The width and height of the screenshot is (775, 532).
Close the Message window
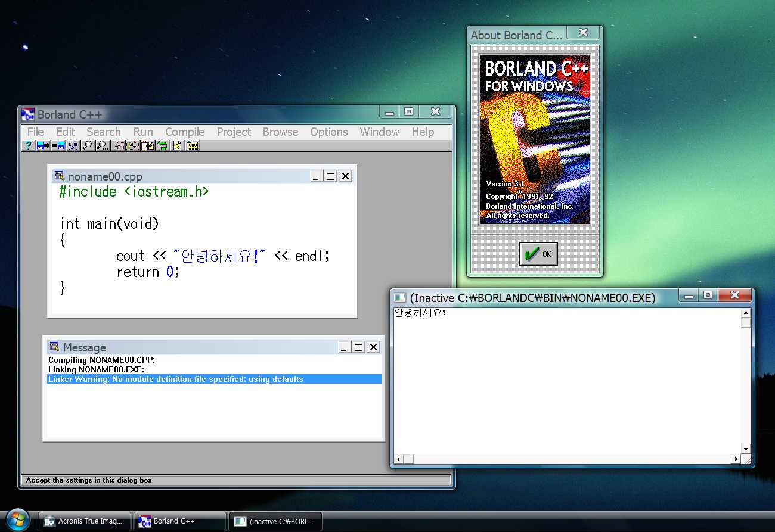(x=373, y=347)
